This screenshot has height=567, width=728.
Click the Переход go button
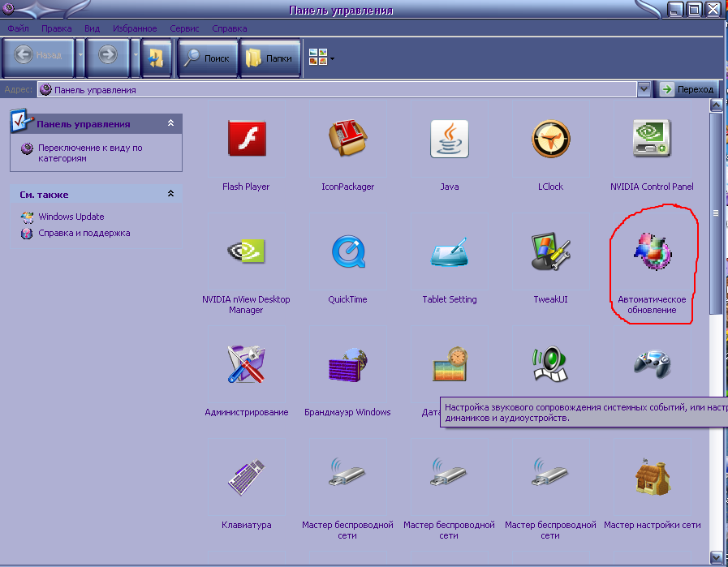(x=687, y=89)
